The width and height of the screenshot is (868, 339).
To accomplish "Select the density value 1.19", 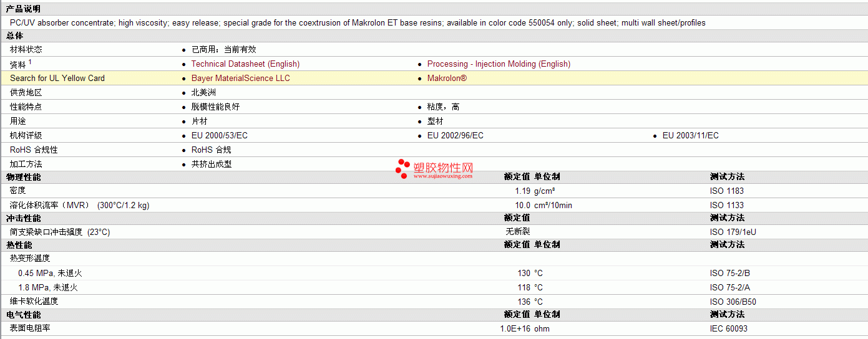I will (x=522, y=191).
